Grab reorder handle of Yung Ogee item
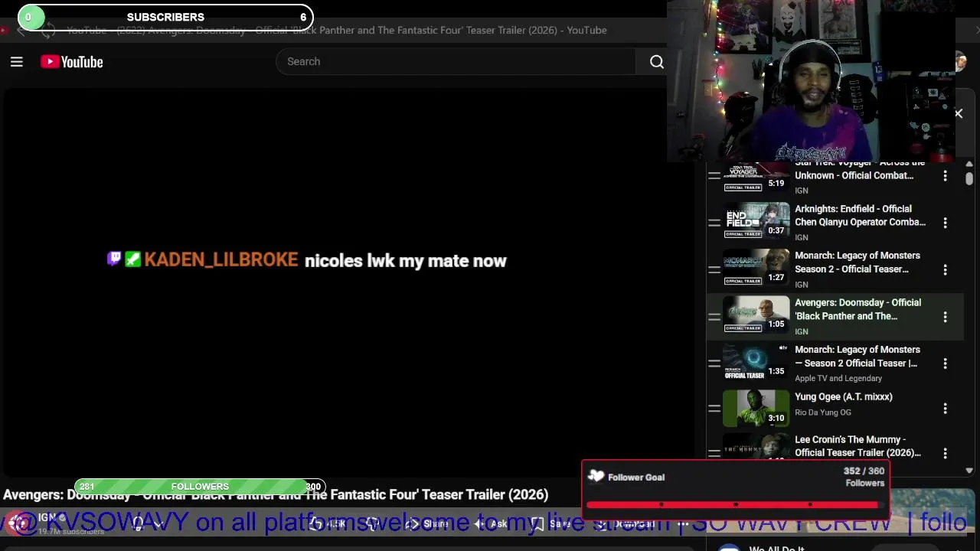980x551 pixels. point(714,409)
